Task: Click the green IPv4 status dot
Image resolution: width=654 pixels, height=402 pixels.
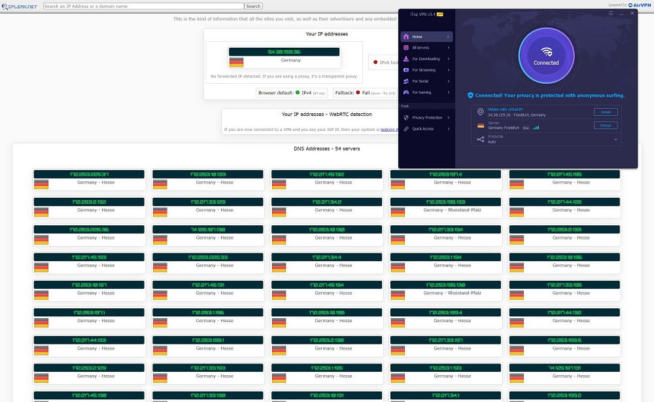Action: (x=297, y=93)
